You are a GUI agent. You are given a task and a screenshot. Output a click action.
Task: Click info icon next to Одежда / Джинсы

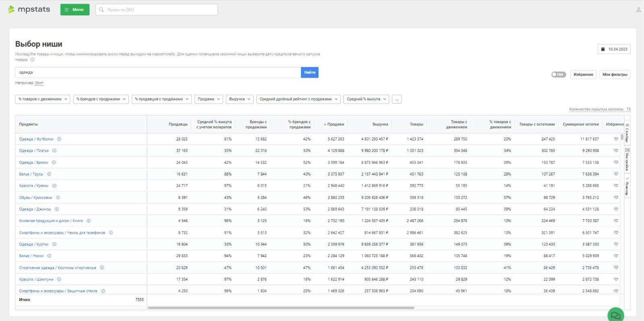pos(57,209)
